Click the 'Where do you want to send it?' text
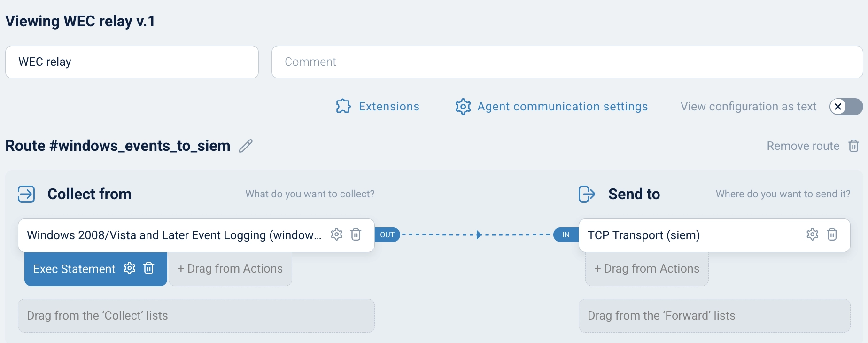868x343 pixels. (783, 194)
